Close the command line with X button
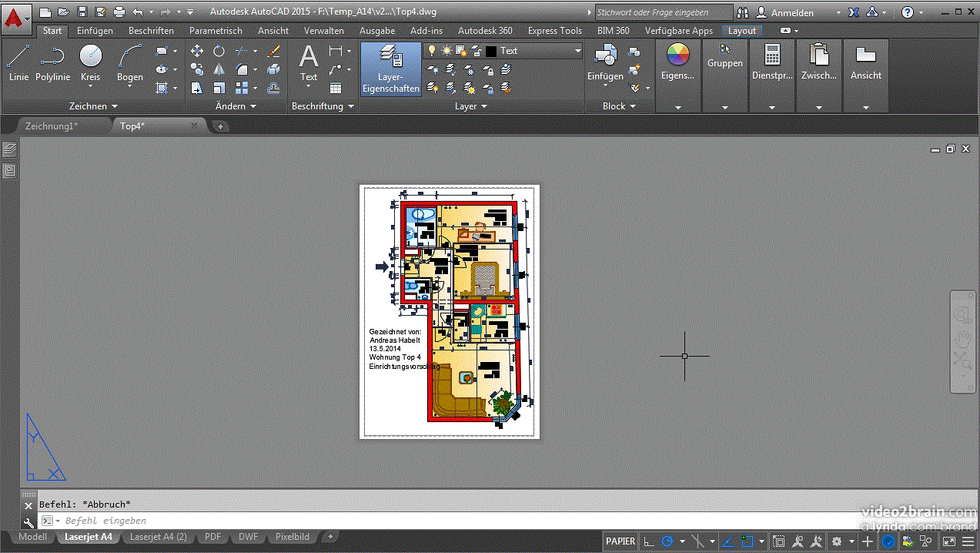Screen dimensions: 980x553 [x=28, y=505]
